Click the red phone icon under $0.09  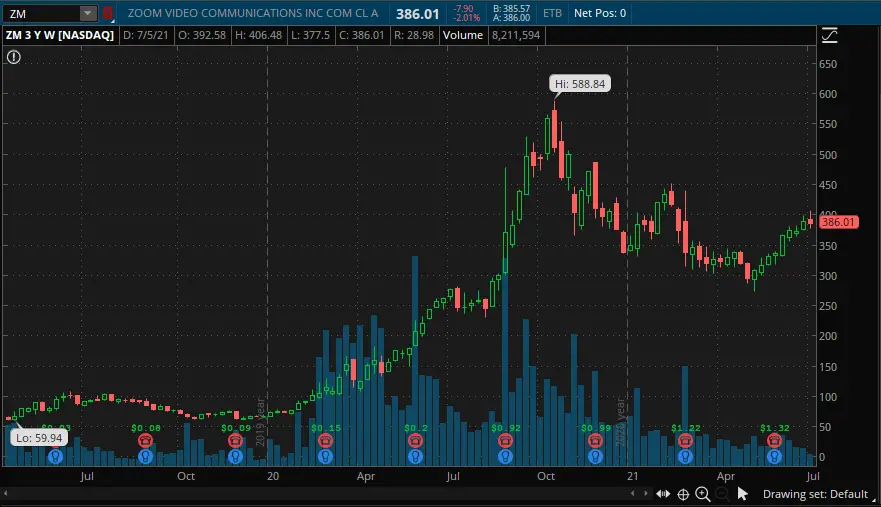click(235, 441)
